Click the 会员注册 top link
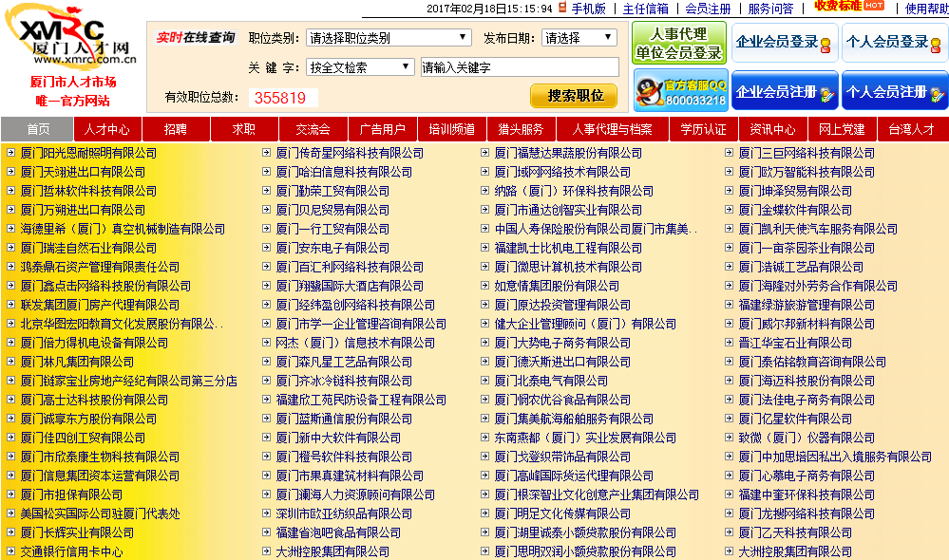The width and height of the screenshot is (949, 560). click(708, 9)
